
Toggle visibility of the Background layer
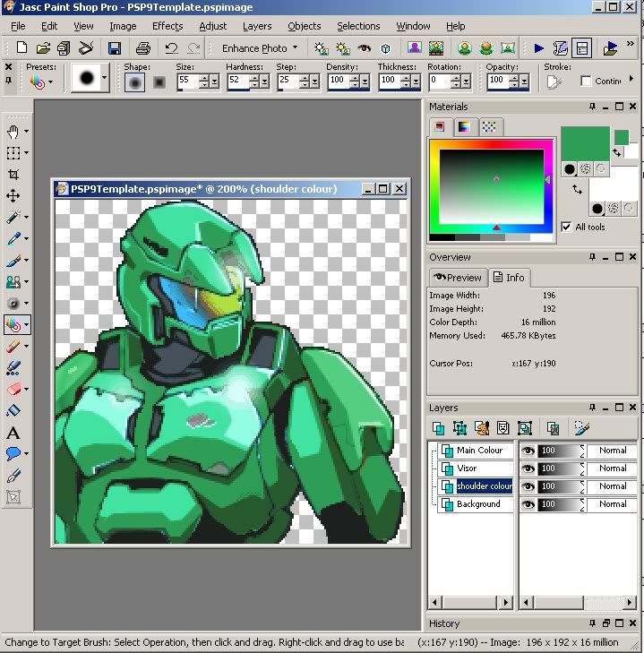click(x=528, y=504)
